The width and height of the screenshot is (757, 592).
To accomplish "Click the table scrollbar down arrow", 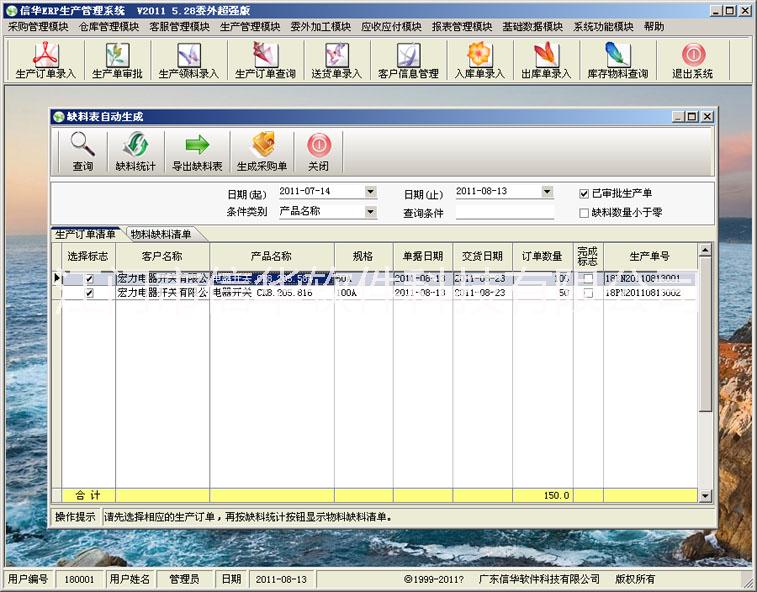I will (705, 495).
